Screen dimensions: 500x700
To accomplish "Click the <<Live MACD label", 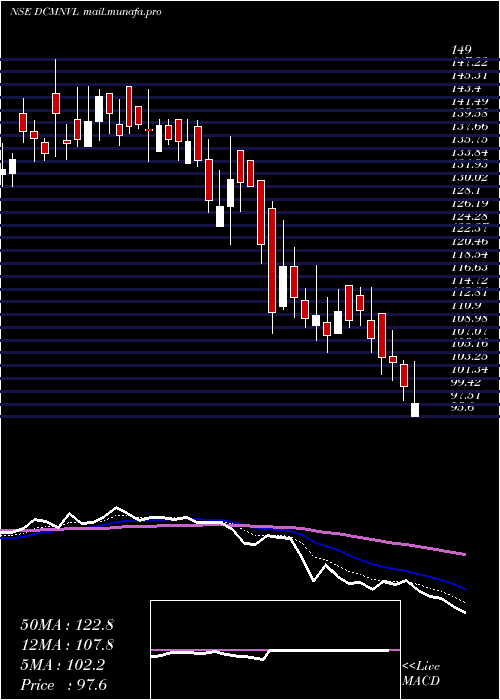I will tap(421, 674).
